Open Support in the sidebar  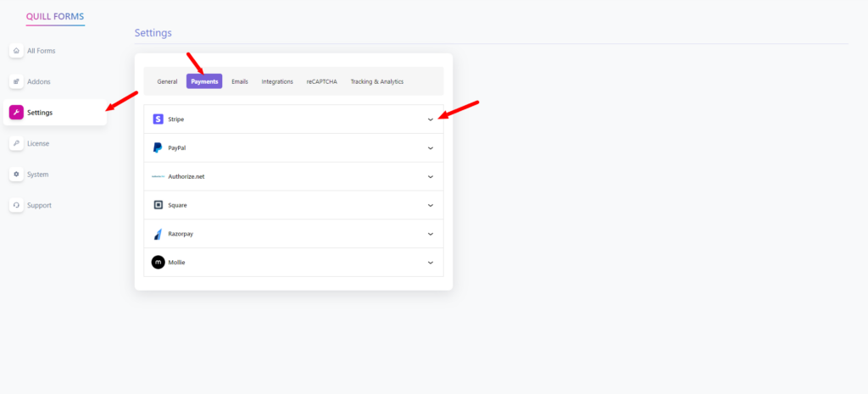tap(39, 205)
